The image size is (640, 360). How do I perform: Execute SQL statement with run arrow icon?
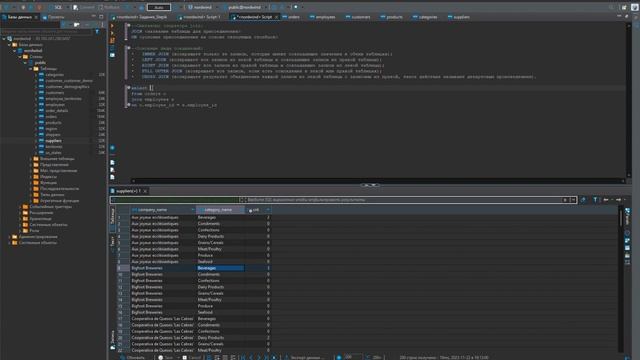(x=112, y=26)
